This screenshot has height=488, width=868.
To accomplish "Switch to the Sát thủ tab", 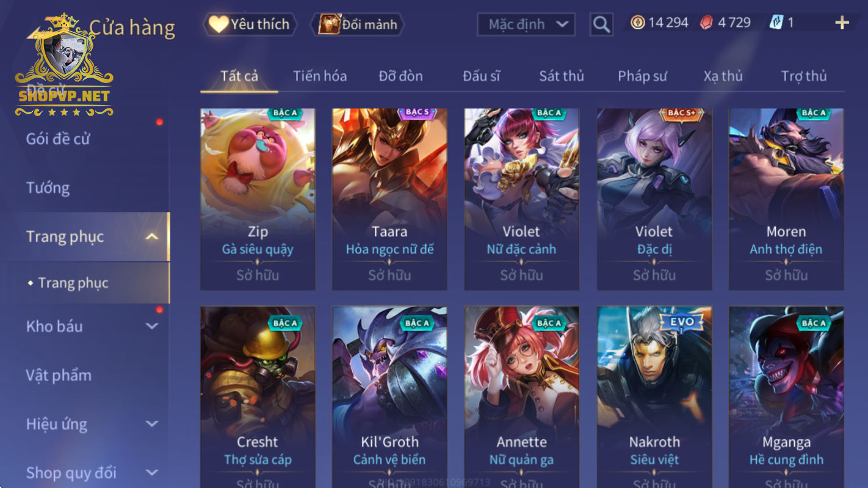I will [562, 76].
